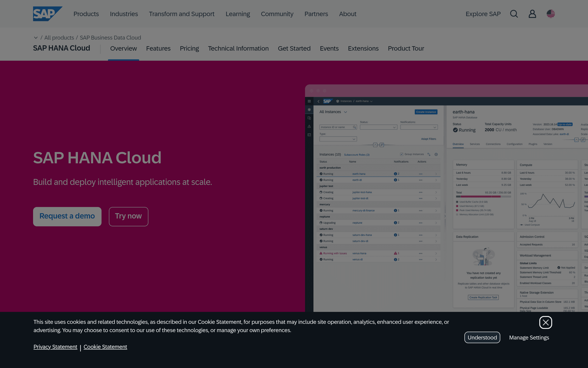Select the Connections tab in earth-hana panel
The width and height of the screenshot is (588, 368).
493,144
